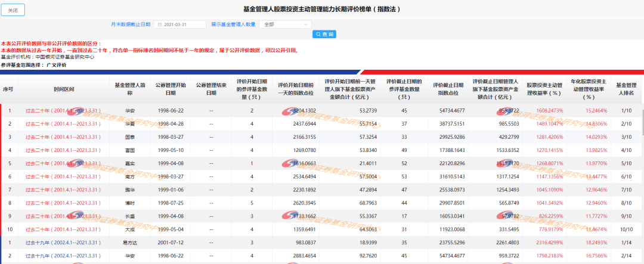Select 过去二十年 time range in 富国 row

pos(63,150)
